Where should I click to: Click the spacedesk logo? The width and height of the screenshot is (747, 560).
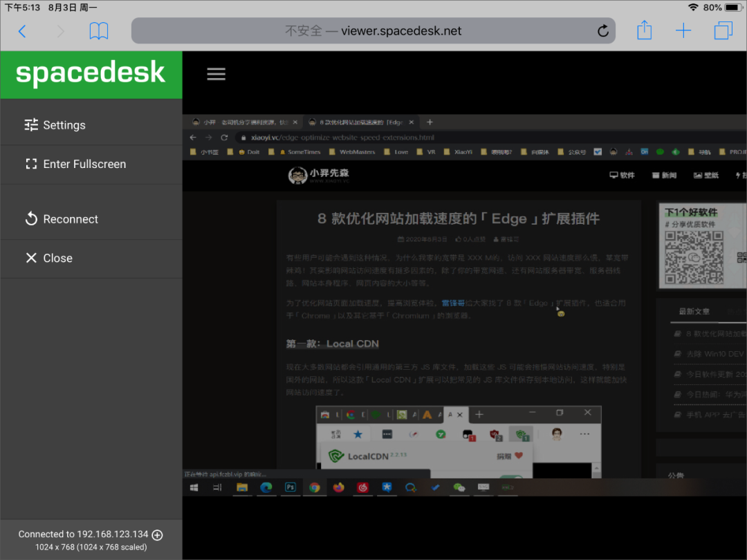(91, 73)
